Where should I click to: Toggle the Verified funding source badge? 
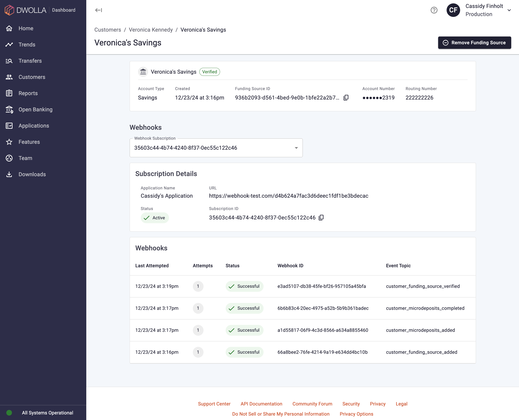(210, 72)
